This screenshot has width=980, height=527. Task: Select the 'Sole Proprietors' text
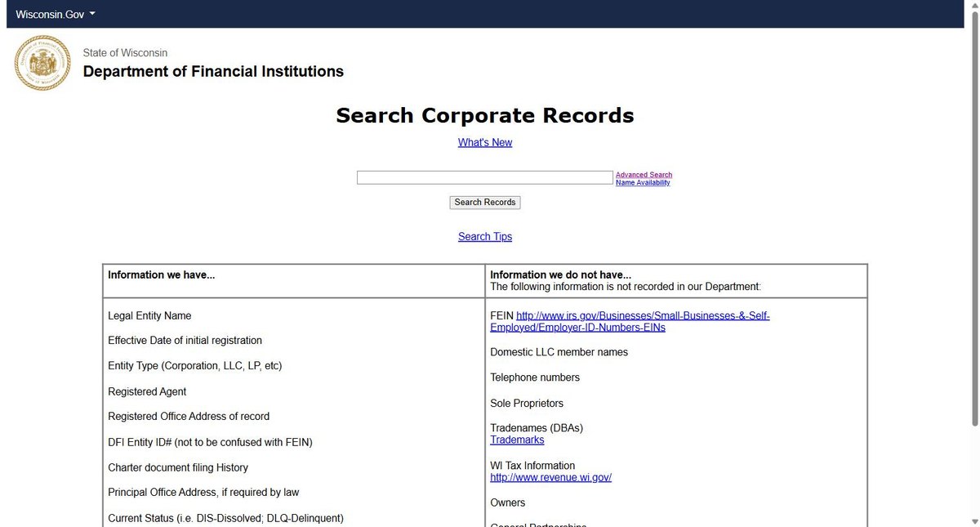coord(527,404)
